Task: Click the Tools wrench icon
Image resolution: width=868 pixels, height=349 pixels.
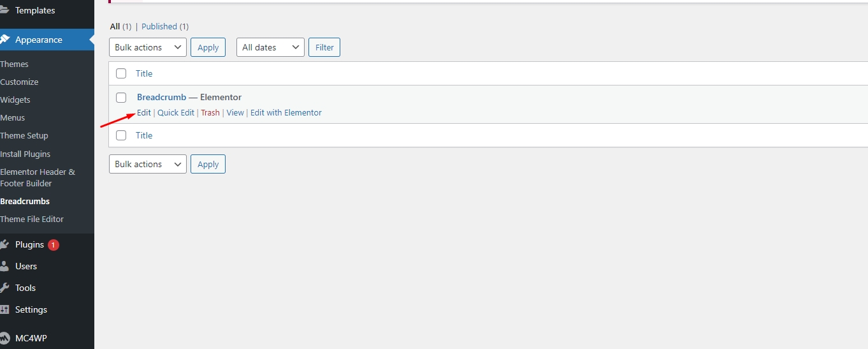Action: (x=4, y=288)
